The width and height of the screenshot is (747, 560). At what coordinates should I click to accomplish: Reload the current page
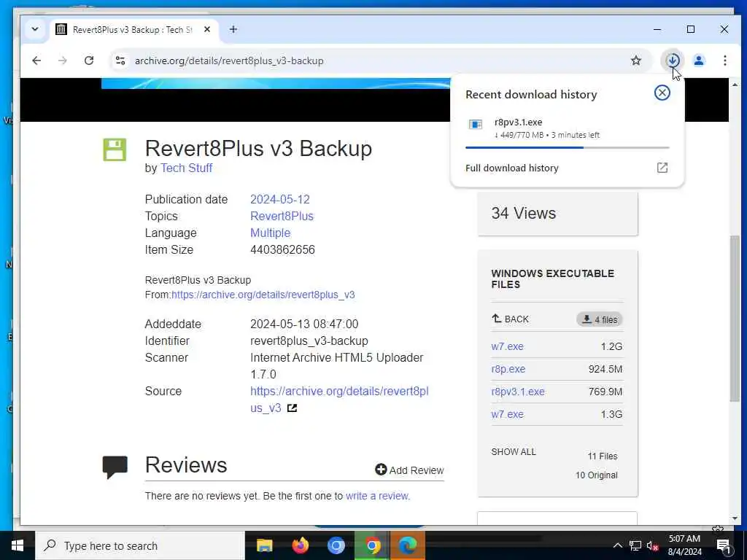(88, 61)
